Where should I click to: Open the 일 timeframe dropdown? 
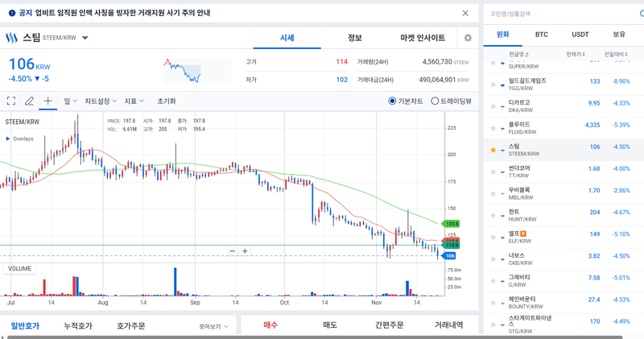[x=71, y=101]
